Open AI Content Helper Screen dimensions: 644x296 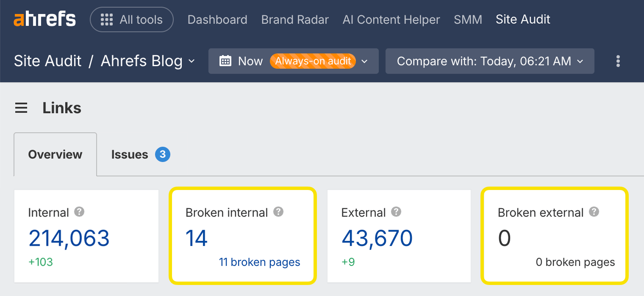click(x=391, y=20)
